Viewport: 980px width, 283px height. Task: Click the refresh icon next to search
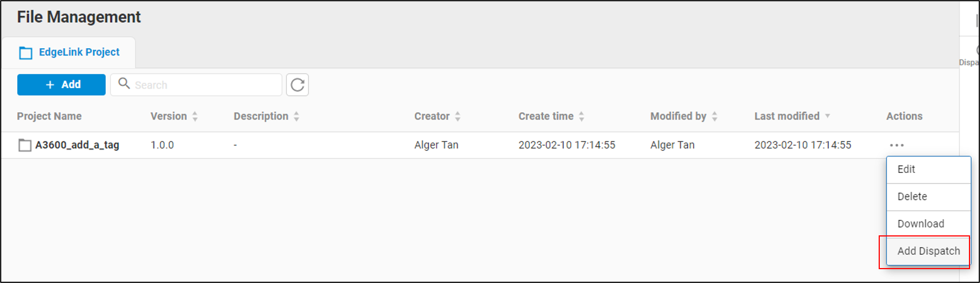[297, 85]
